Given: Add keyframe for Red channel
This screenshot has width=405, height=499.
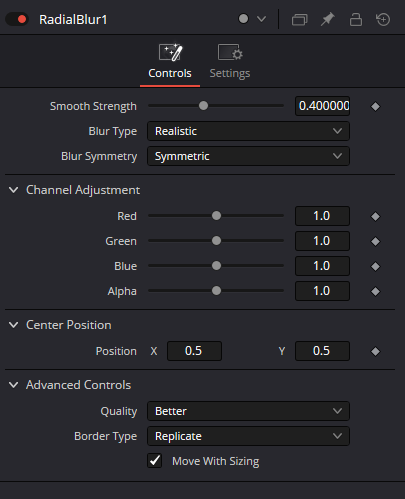Looking at the screenshot, I should [375, 216].
